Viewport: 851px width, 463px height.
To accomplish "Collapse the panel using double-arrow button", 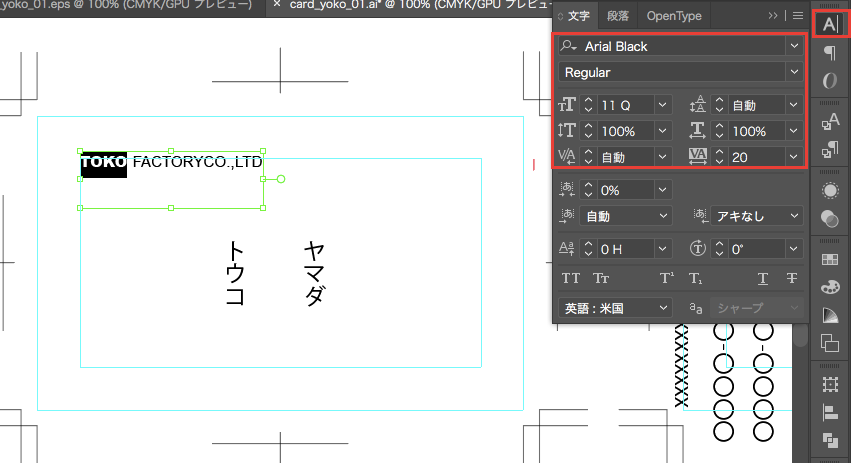I will pyautogui.click(x=773, y=16).
